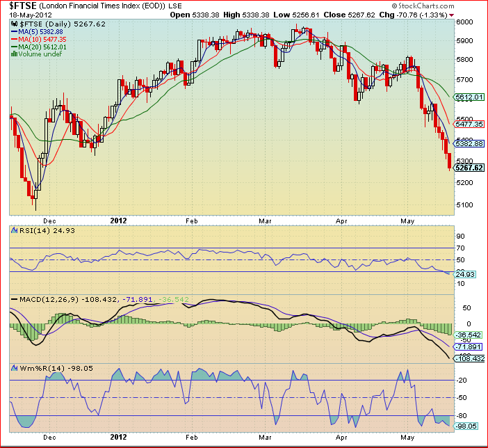Viewport: 488px width, 448px height.
Task: Click the -71.891 MACD axis value tag
Action: (469, 346)
